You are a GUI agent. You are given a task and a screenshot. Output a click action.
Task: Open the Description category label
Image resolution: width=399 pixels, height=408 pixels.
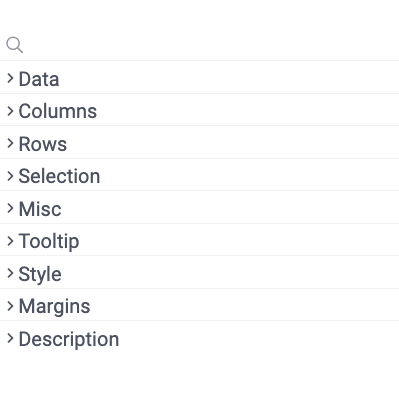click(x=69, y=340)
